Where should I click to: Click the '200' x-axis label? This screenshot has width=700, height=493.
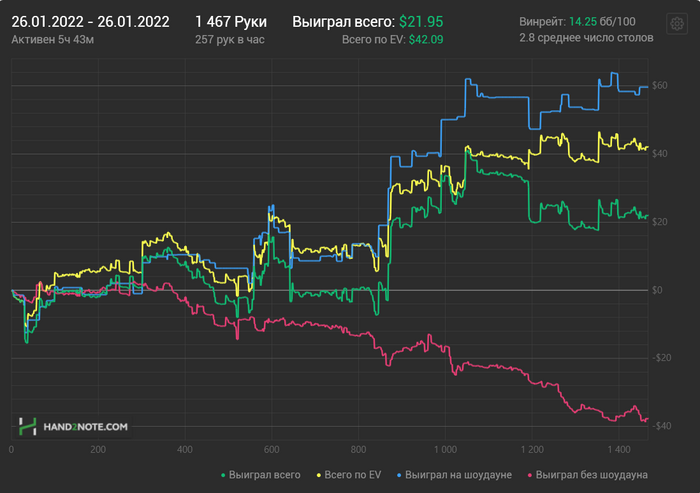point(98,449)
